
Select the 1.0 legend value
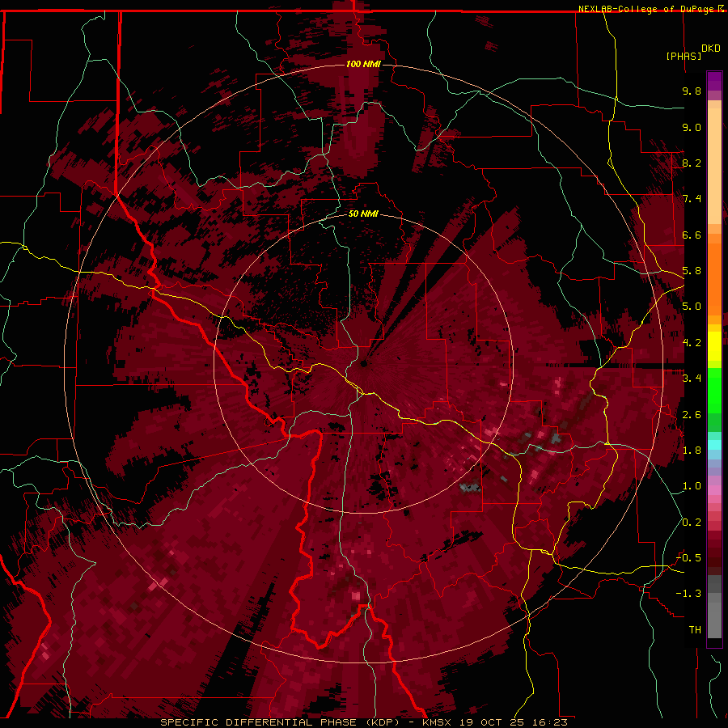coord(692,486)
